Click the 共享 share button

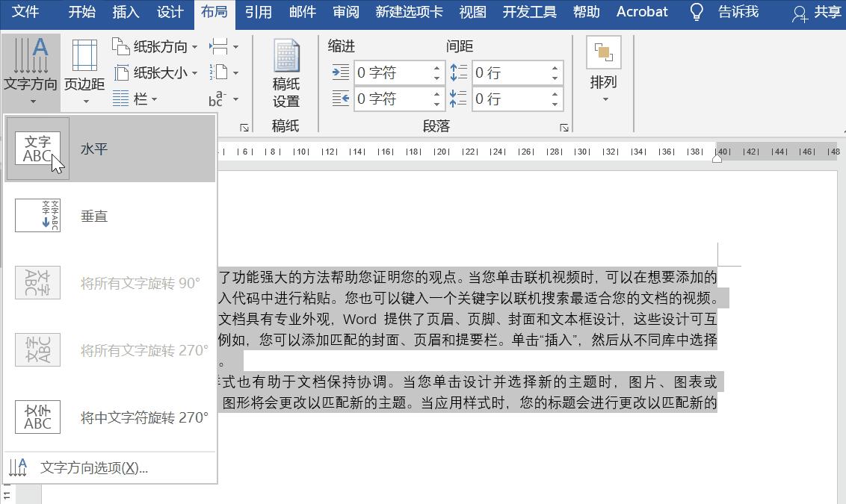(x=825, y=12)
